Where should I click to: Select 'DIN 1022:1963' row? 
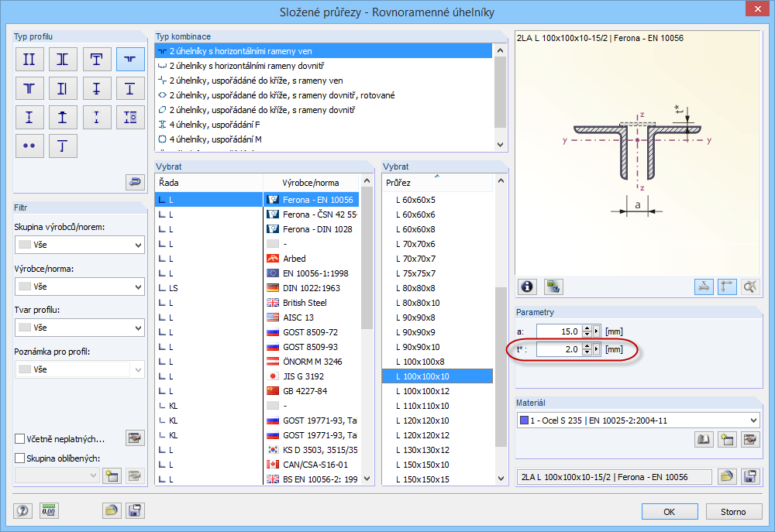click(257, 288)
